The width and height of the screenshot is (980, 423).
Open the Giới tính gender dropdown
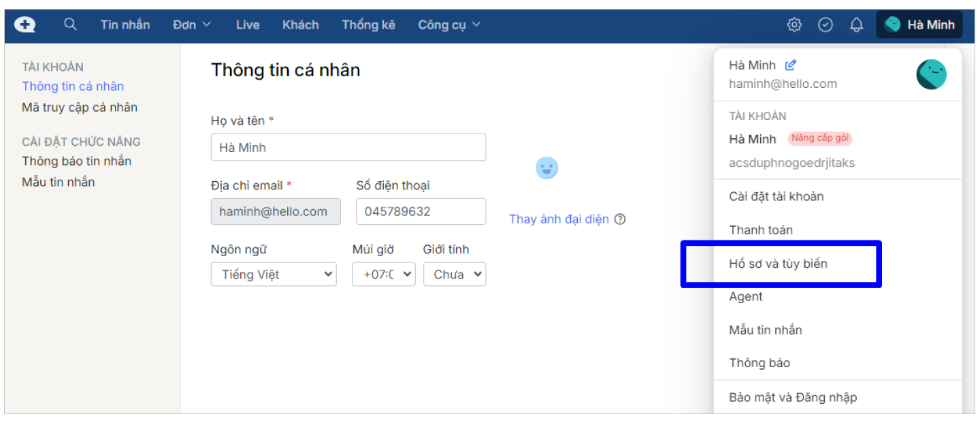(455, 275)
